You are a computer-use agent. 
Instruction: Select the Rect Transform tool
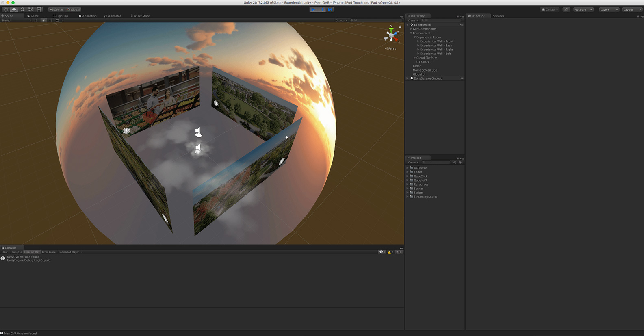click(39, 9)
